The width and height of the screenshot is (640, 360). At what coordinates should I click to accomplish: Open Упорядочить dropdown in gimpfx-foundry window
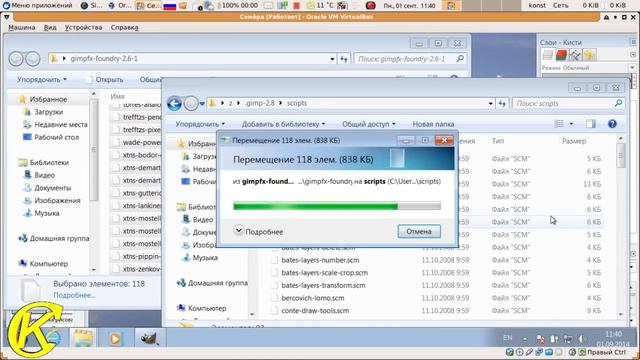[42, 79]
